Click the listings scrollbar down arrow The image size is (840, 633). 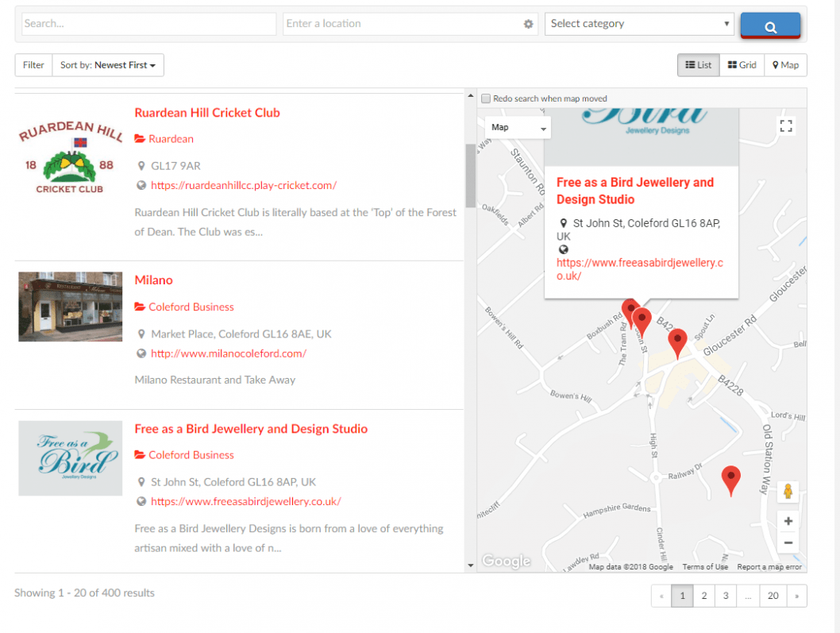pos(470,565)
